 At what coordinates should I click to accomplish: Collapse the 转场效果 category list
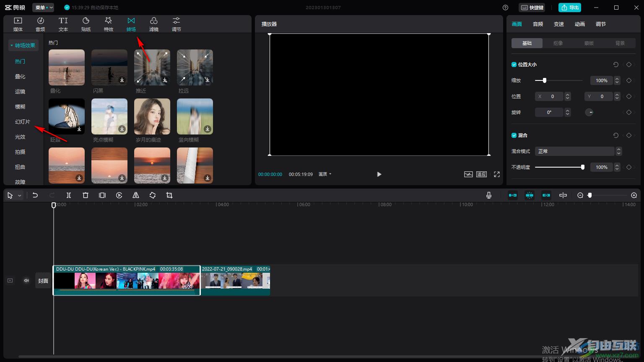coord(23,45)
